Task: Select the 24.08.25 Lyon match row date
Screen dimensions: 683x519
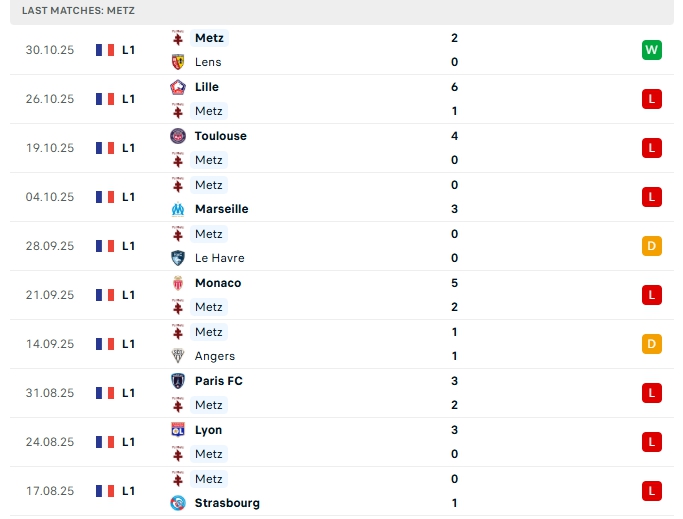Action: coord(50,442)
